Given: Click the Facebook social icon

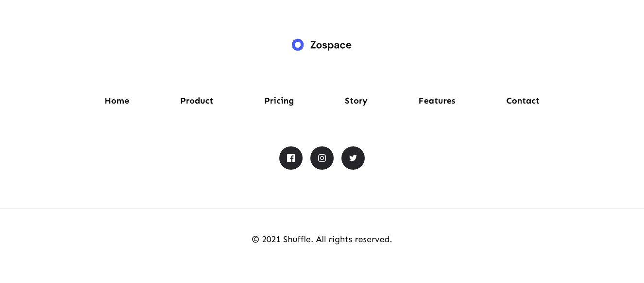Looking at the screenshot, I should [291, 158].
